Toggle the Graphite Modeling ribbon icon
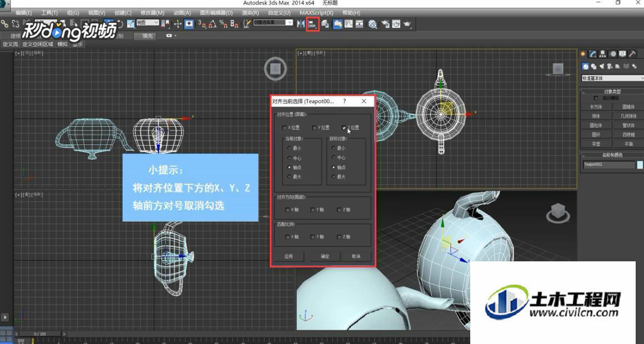The width and height of the screenshot is (644, 344). pyautogui.click(x=338, y=24)
